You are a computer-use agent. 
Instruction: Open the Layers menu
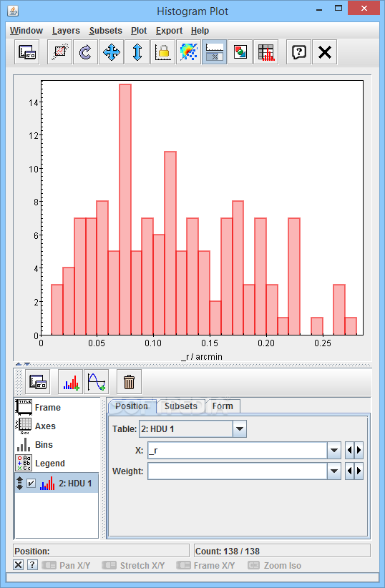tap(66, 31)
